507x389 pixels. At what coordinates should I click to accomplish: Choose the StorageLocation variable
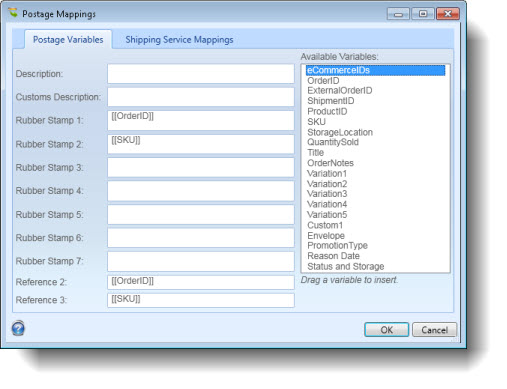tap(340, 132)
